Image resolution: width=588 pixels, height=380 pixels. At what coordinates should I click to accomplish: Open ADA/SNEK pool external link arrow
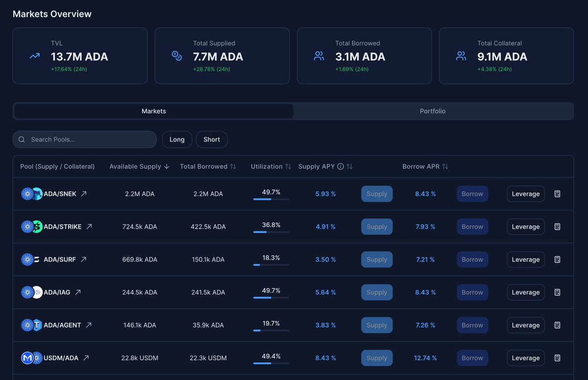(84, 194)
